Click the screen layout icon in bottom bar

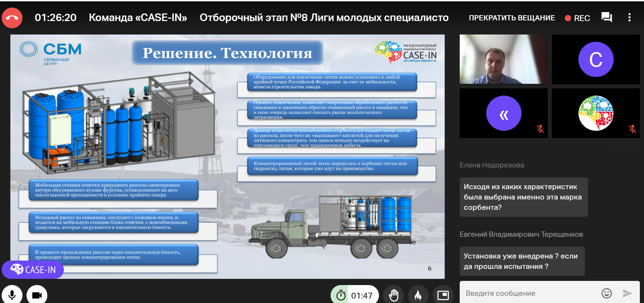pos(443,295)
